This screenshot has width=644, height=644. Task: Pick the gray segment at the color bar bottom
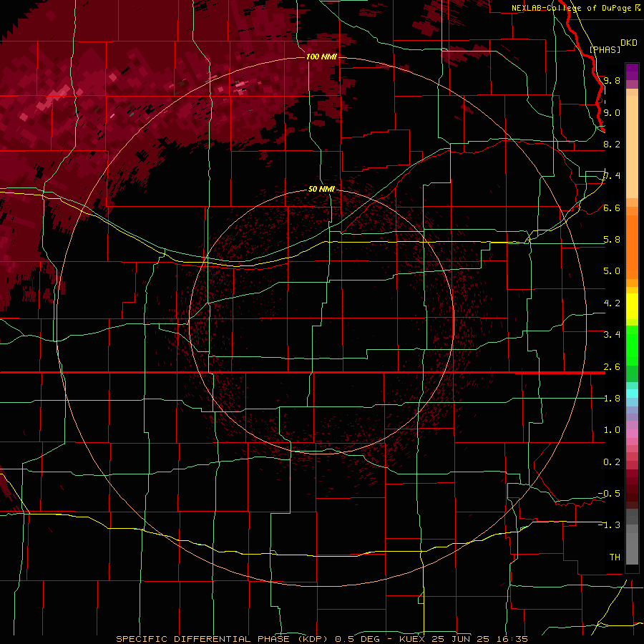tap(632, 546)
